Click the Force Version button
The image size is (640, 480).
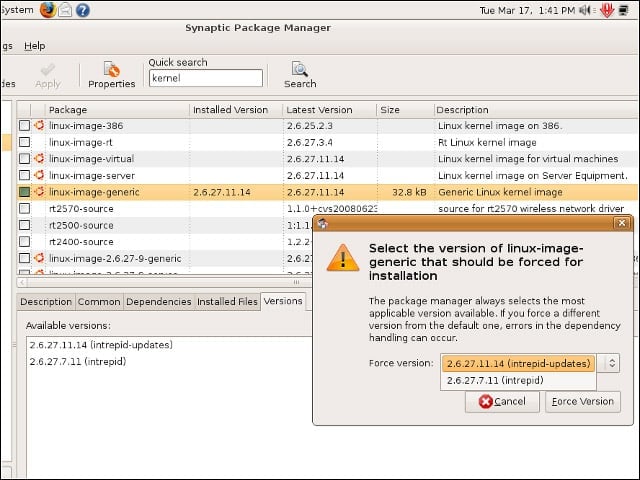pyautogui.click(x=583, y=402)
